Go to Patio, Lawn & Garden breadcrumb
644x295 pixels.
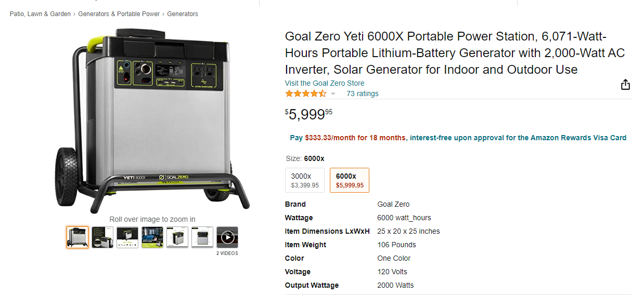[x=40, y=14]
